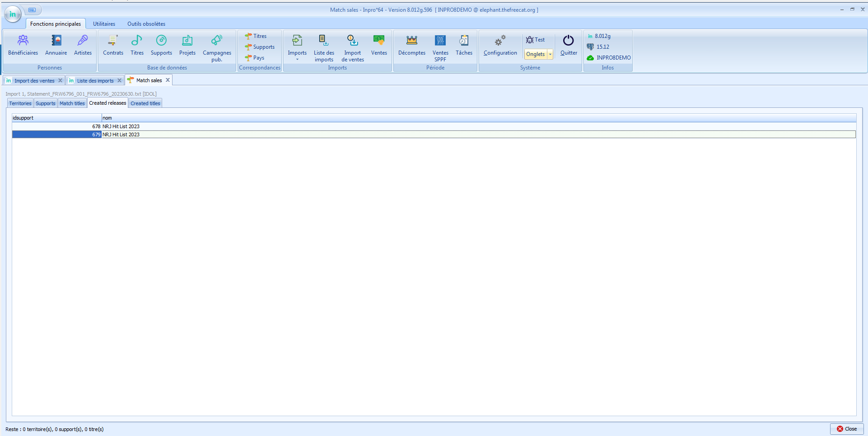Expand the Imports dropdown arrow

[297, 60]
